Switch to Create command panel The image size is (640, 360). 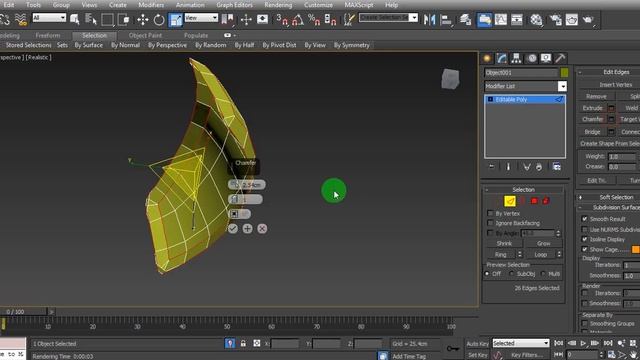pyautogui.click(x=487, y=58)
